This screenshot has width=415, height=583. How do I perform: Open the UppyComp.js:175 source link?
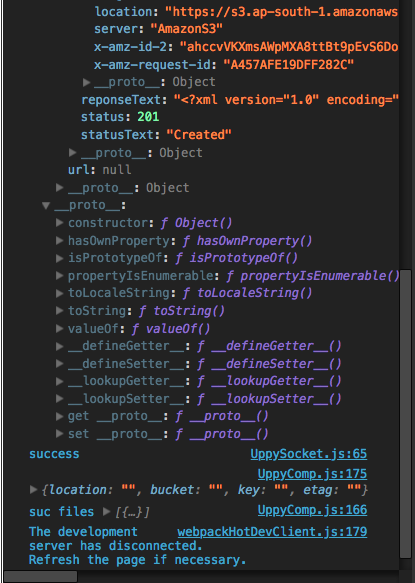point(312,474)
